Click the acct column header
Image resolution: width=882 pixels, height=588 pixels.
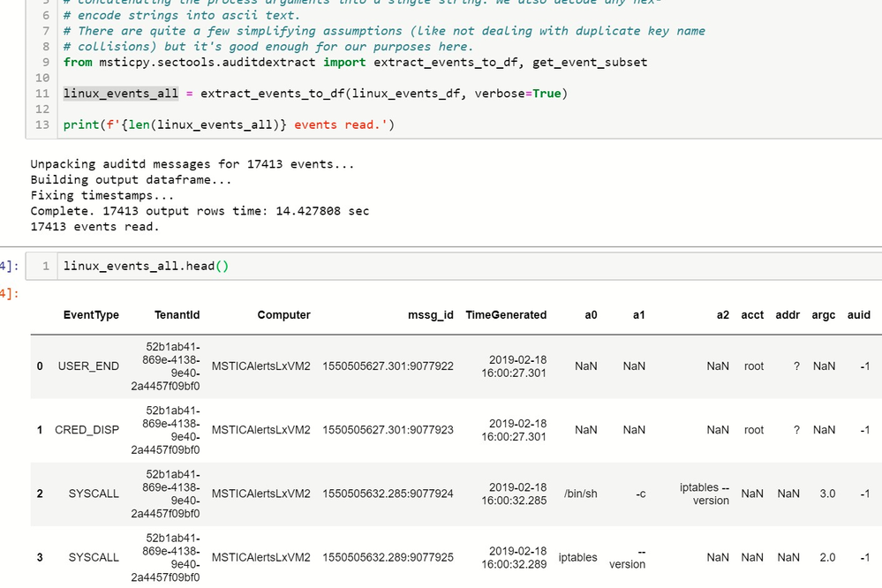(x=752, y=315)
